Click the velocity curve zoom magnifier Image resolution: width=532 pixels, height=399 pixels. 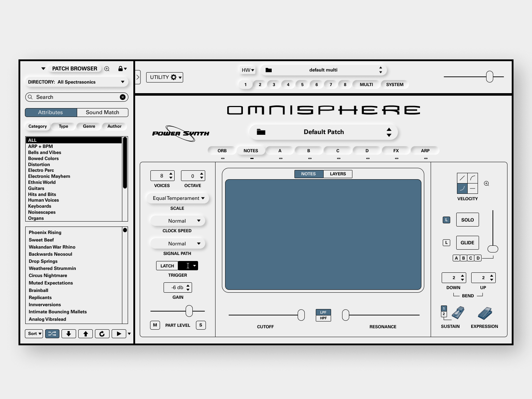(486, 183)
